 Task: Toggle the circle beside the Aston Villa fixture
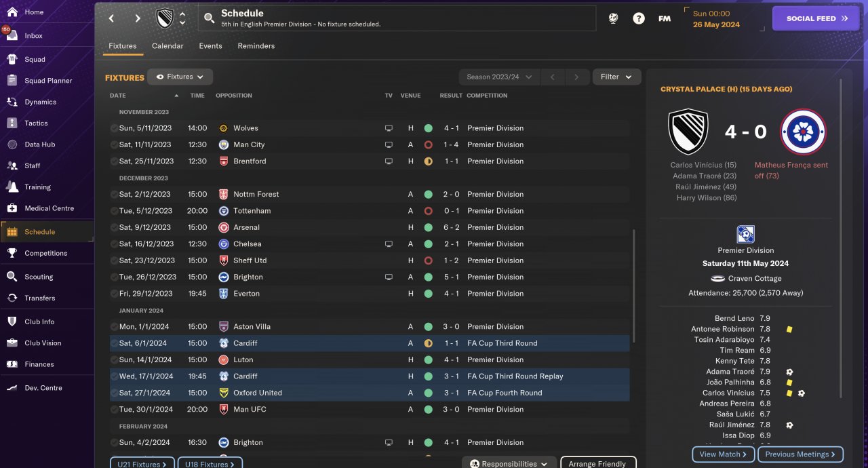click(x=114, y=326)
